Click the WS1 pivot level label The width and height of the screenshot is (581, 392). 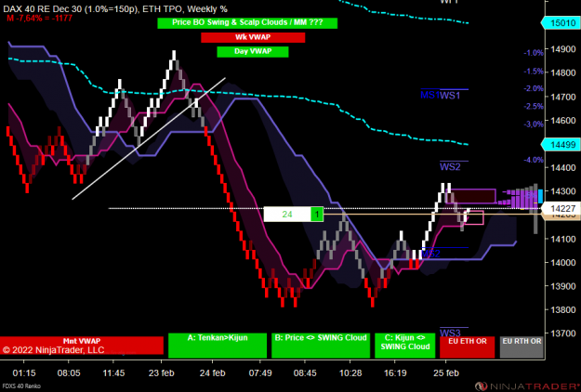click(x=450, y=96)
